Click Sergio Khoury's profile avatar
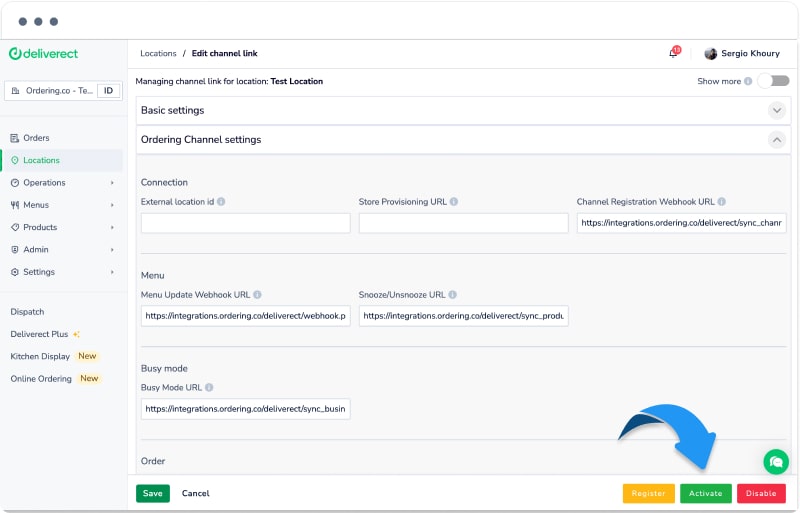Image resolution: width=800 pixels, height=513 pixels. (710, 54)
